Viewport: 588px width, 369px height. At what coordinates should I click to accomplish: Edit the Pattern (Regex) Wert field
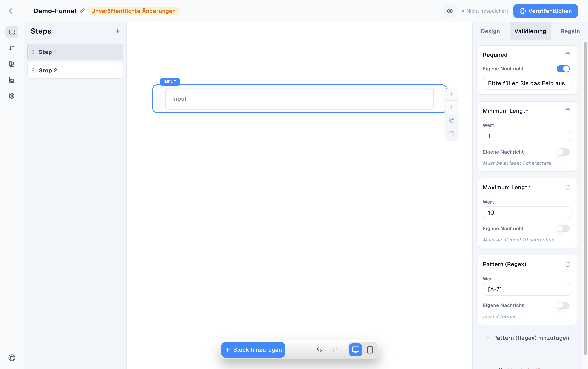click(527, 289)
